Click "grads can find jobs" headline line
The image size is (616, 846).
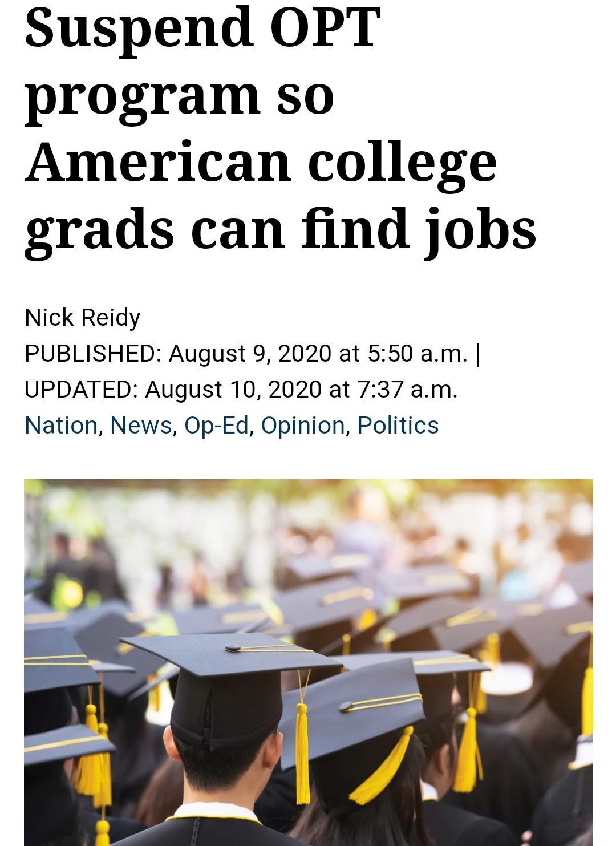pos(280,229)
